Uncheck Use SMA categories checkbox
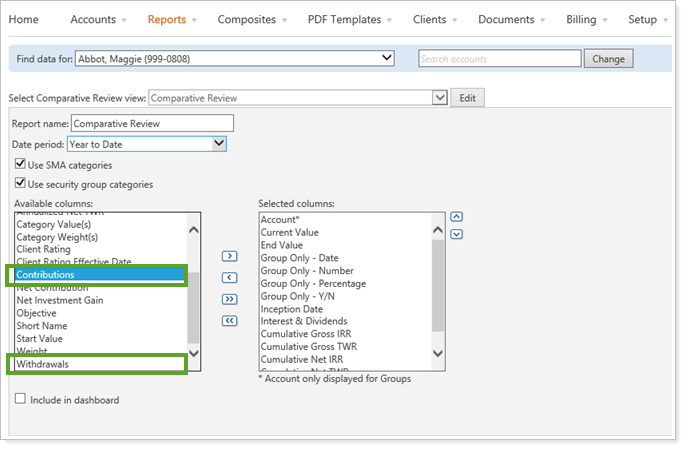Screen dimensions: 685x449 pos(20,165)
